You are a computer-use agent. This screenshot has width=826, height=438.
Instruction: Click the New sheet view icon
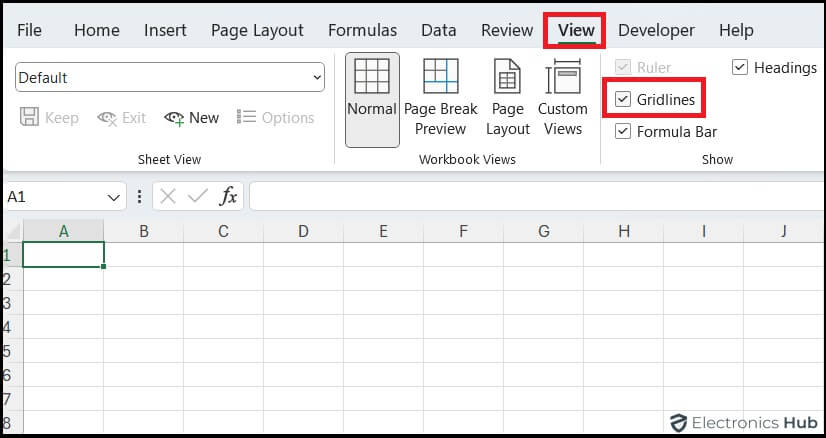175,118
